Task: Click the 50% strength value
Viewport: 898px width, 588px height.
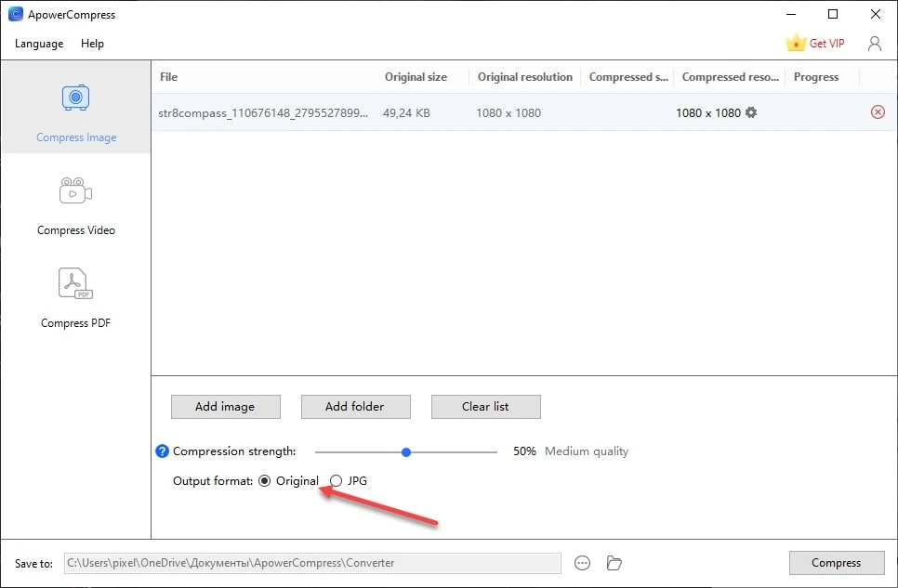Action: click(524, 451)
